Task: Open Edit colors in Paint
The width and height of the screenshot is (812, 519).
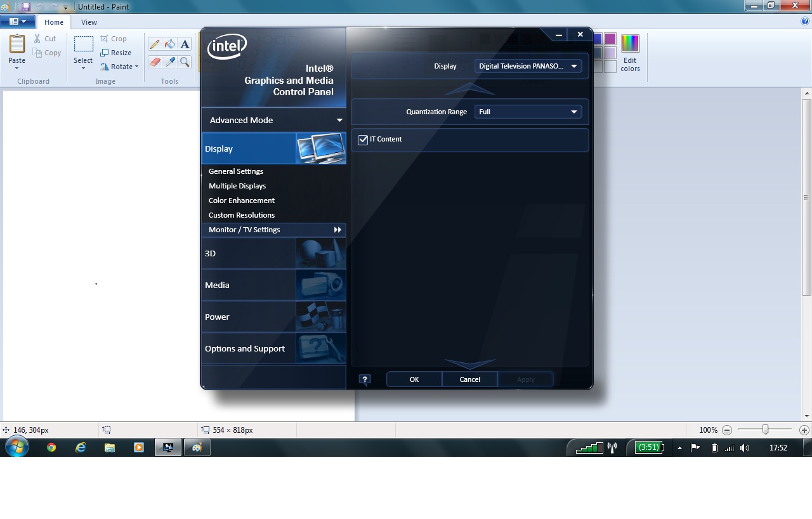Action: tap(630, 53)
